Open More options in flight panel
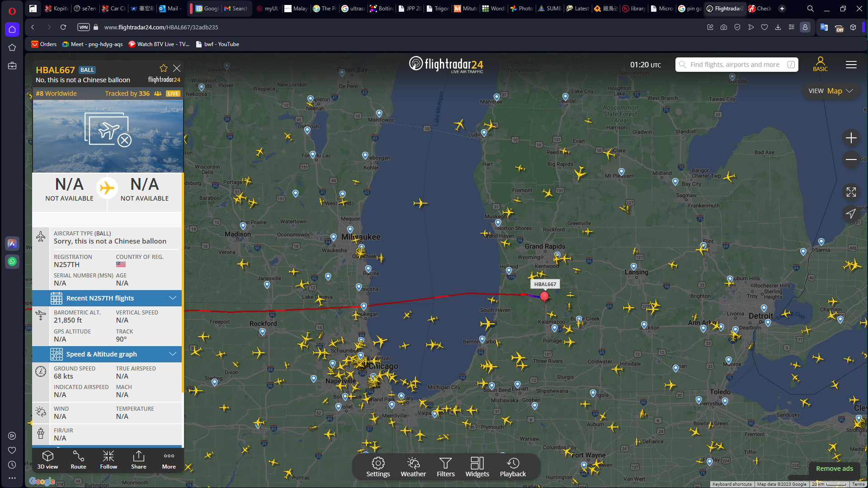 [169, 460]
